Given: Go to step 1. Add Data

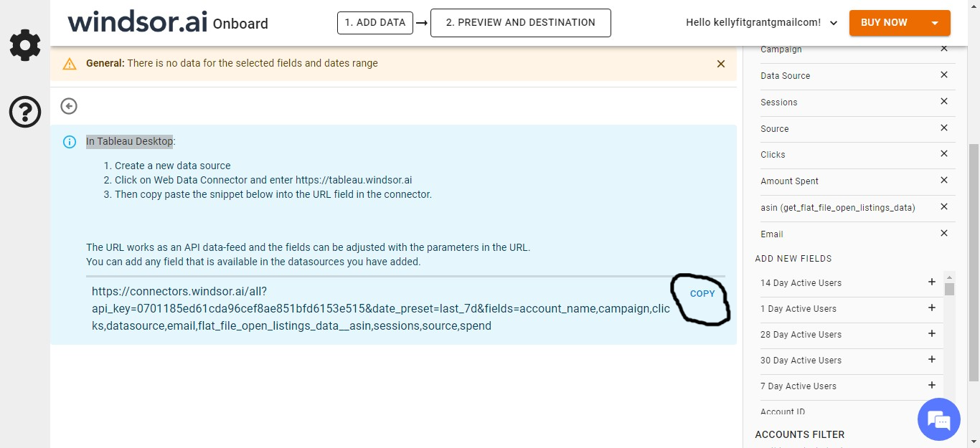Looking at the screenshot, I should [x=375, y=22].
